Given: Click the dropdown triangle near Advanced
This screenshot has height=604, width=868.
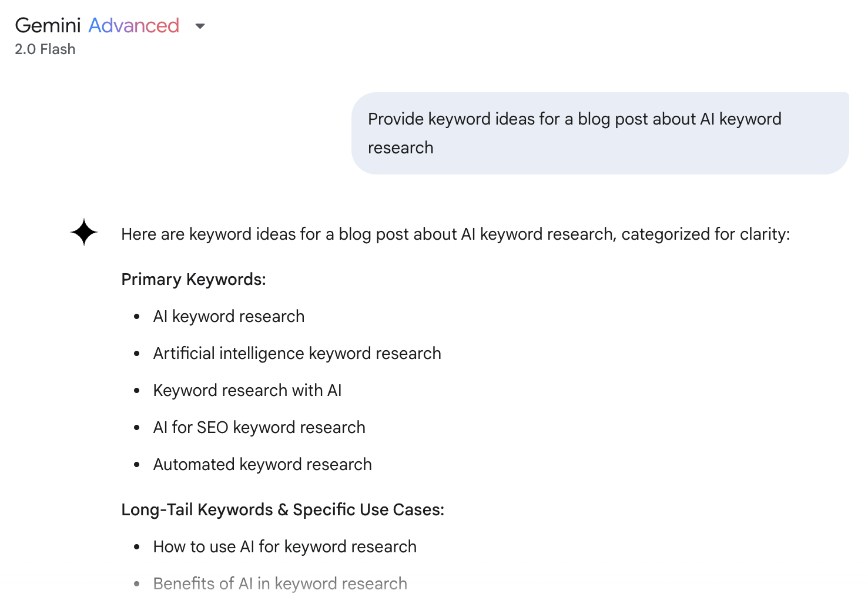Looking at the screenshot, I should [x=200, y=26].
